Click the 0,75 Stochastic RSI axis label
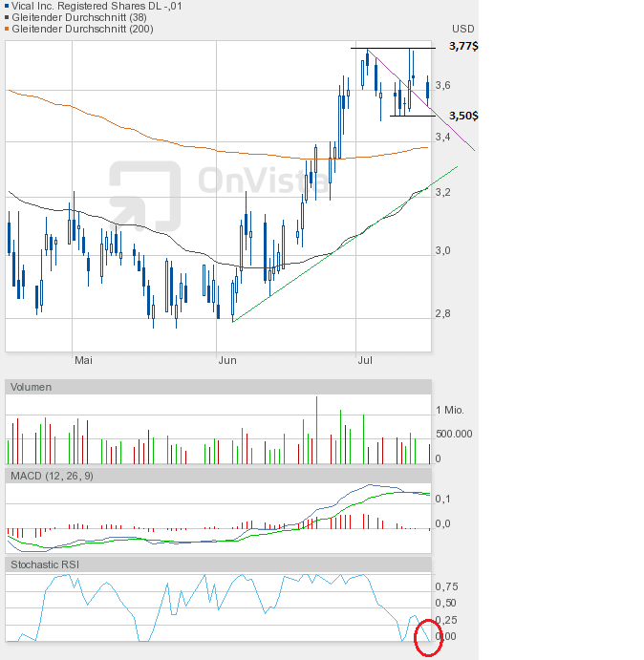Screen dimensions: 644x660 point(447,586)
